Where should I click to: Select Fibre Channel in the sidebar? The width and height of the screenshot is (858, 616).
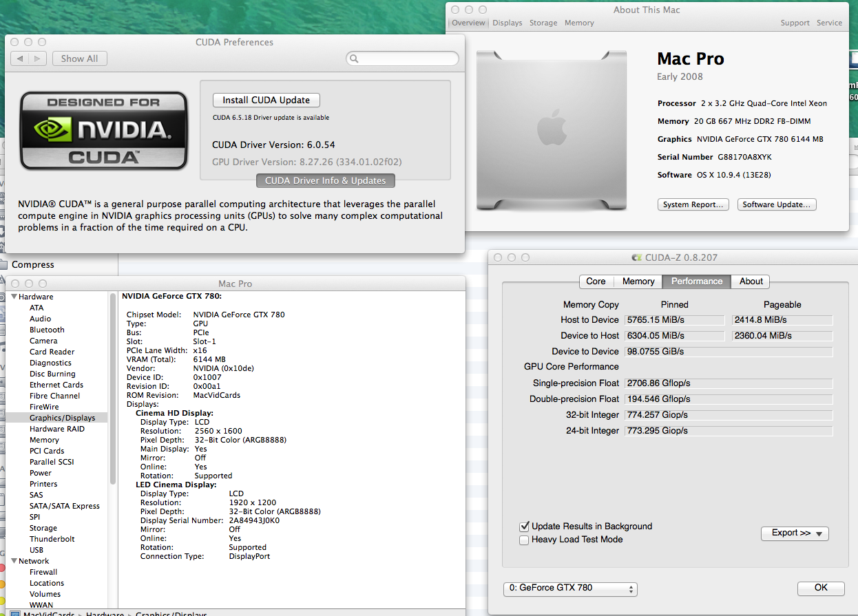tap(54, 396)
